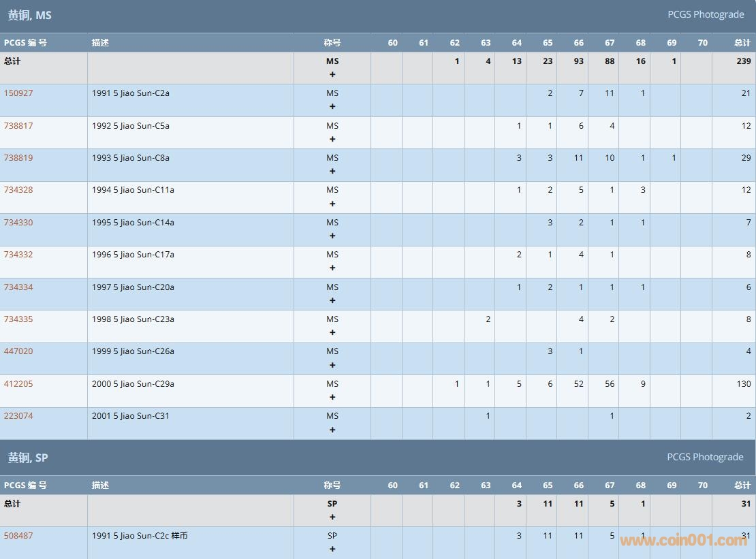Expand plus for 2000 5 Jiao Sun-C29a
The image size is (756, 559).
332,398
